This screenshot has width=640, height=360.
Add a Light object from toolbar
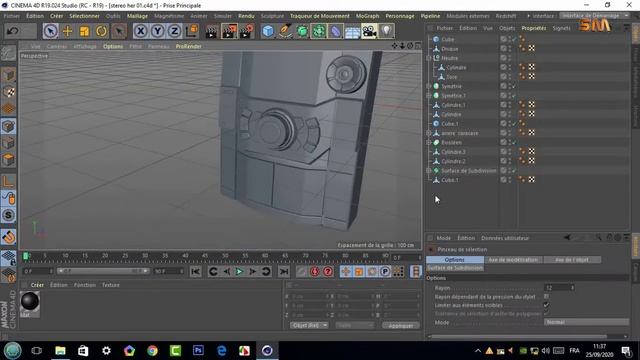click(x=387, y=31)
